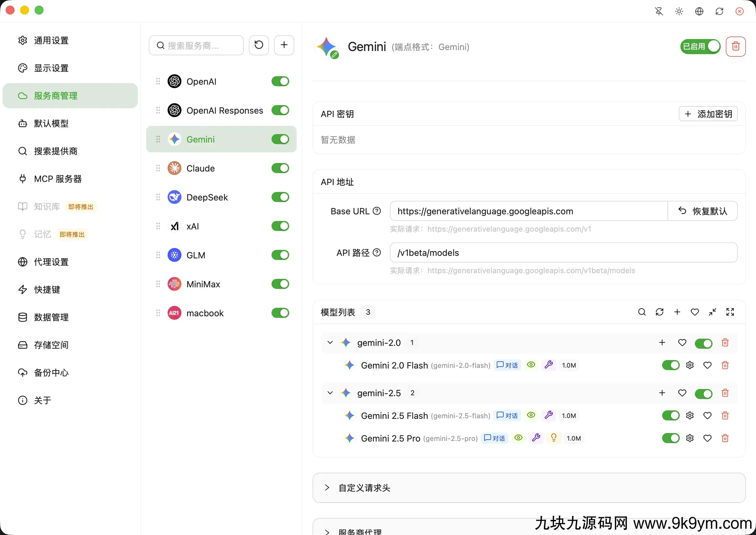Click the collapse-all icon in model list header
The image size is (756, 535).
click(713, 312)
